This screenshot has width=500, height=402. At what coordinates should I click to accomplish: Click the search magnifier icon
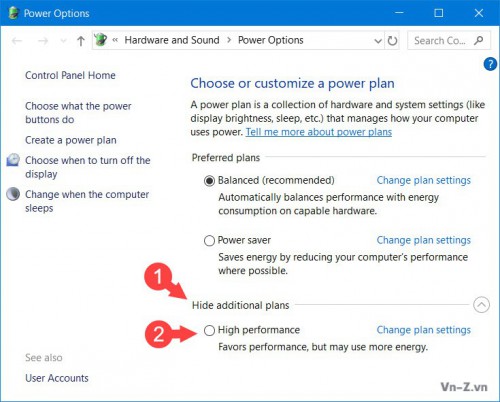pyautogui.click(x=479, y=40)
